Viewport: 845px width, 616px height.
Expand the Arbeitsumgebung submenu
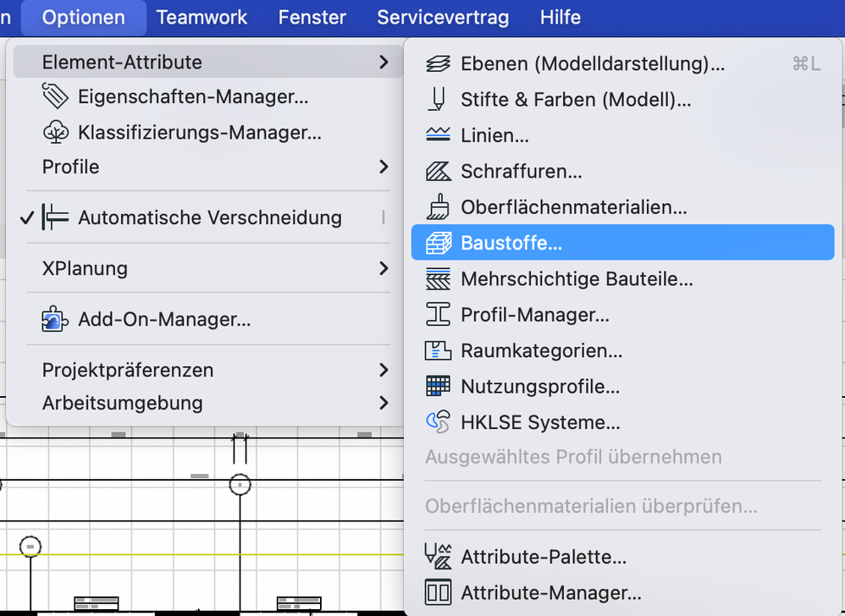click(384, 403)
